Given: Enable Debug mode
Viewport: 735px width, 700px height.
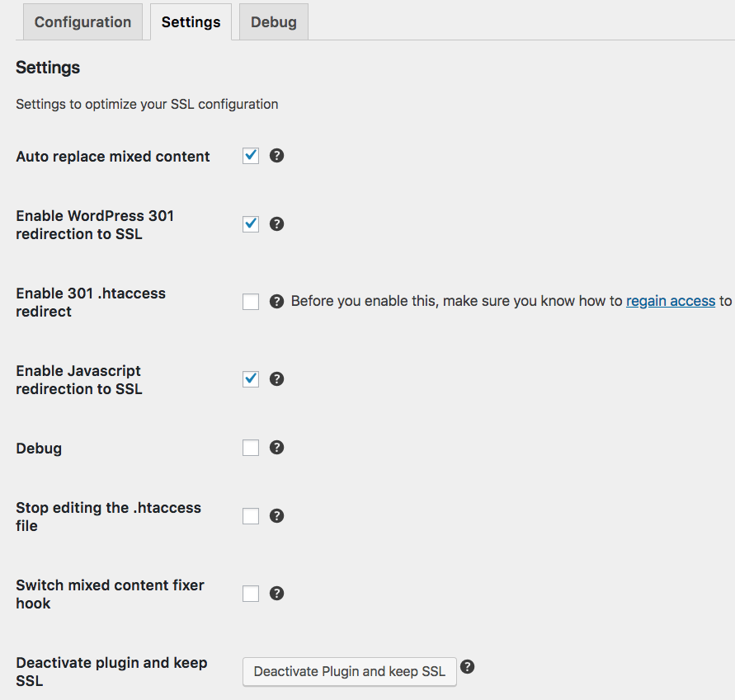Looking at the screenshot, I should tap(250, 447).
